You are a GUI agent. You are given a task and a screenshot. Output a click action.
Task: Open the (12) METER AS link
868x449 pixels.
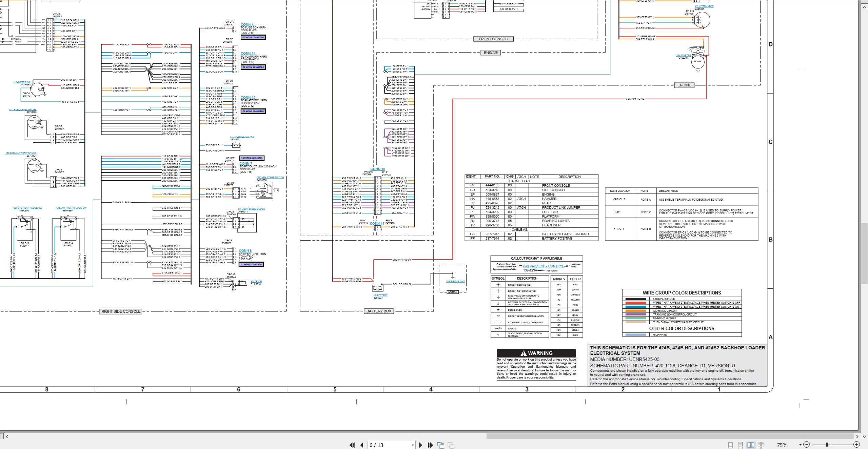click(x=22, y=82)
